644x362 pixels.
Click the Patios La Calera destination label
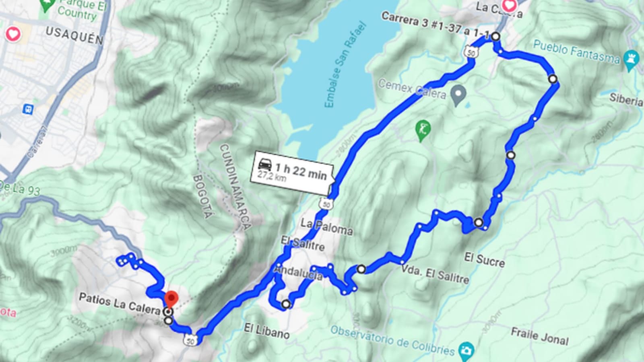[120, 303]
